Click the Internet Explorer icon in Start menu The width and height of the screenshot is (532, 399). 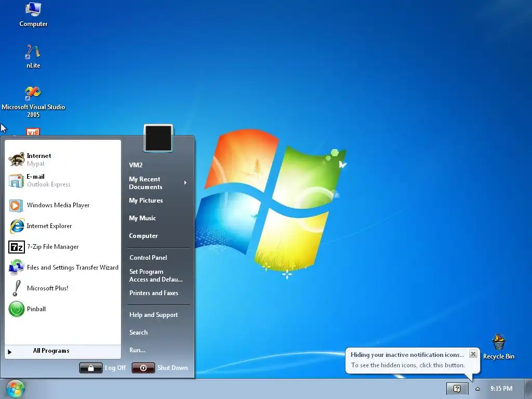click(x=17, y=226)
